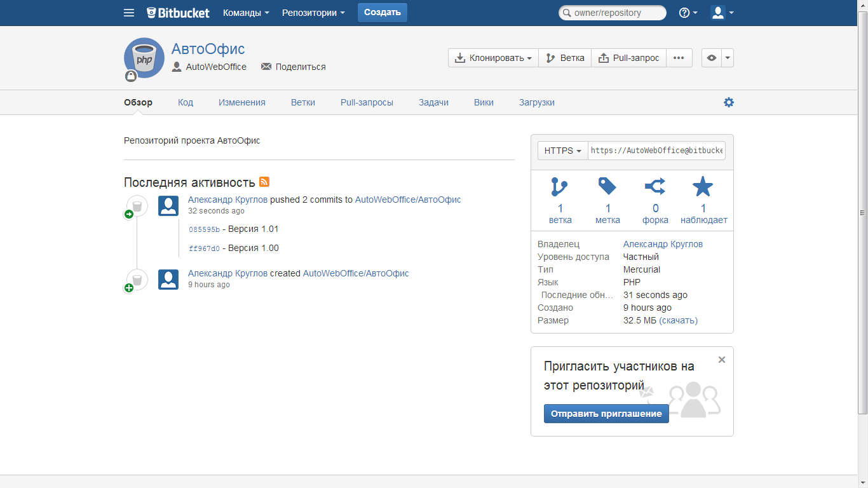Click the 'Версия 1.01' commit message
This screenshot has height=488, width=868.
254,229
